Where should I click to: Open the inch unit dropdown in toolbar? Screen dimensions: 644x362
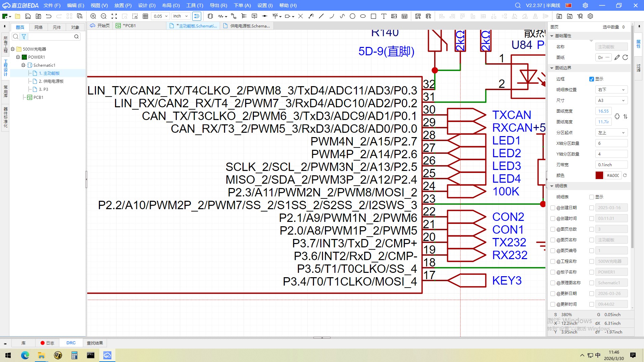[x=181, y=16]
